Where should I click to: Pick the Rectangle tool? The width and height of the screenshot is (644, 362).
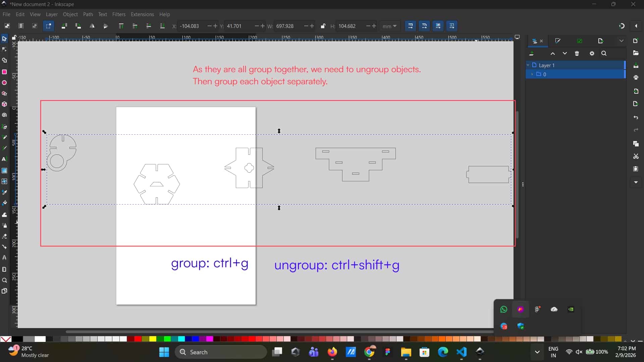pos(4,72)
